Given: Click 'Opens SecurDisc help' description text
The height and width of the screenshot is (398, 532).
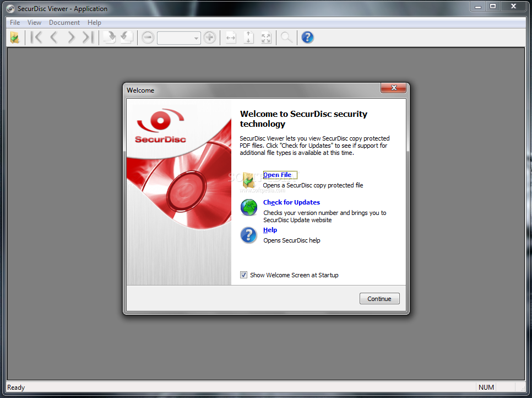Looking at the screenshot, I should coord(292,240).
